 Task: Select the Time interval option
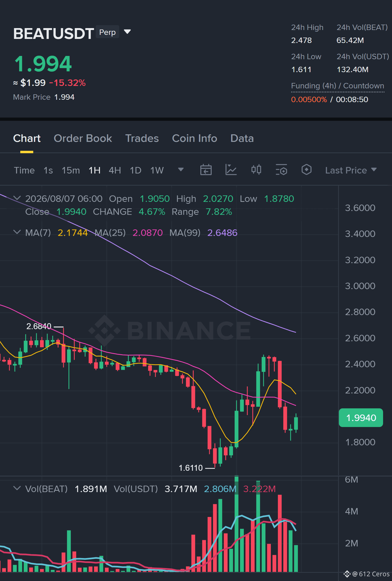[x=24, y=170]
